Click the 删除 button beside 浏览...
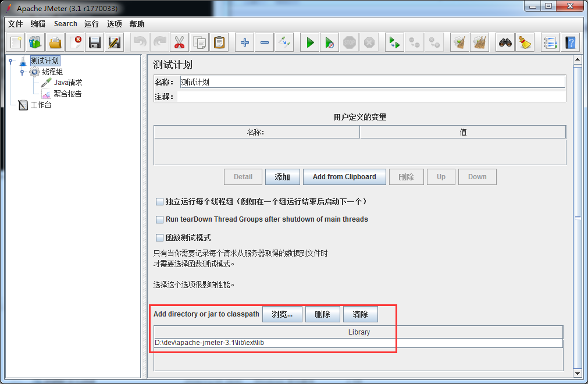588x384 pixels. 323,314
